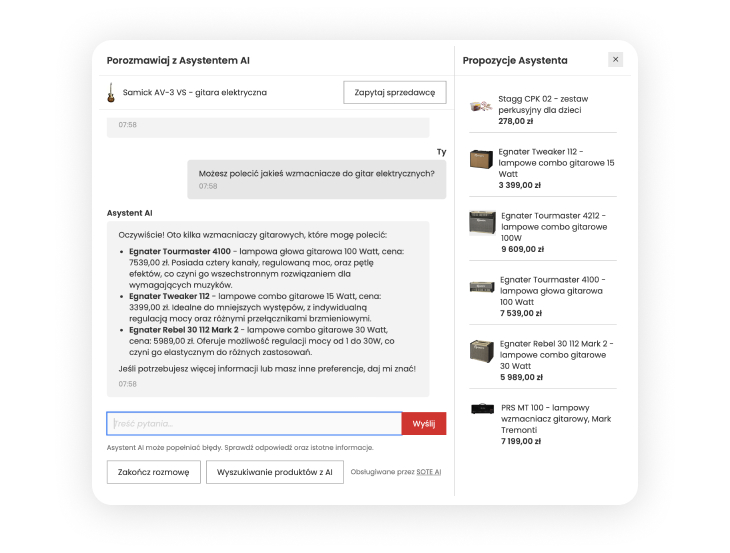
Task: Select Egnater Tourmaster 4212 suggestion title
Action: [x=554, y=227]
